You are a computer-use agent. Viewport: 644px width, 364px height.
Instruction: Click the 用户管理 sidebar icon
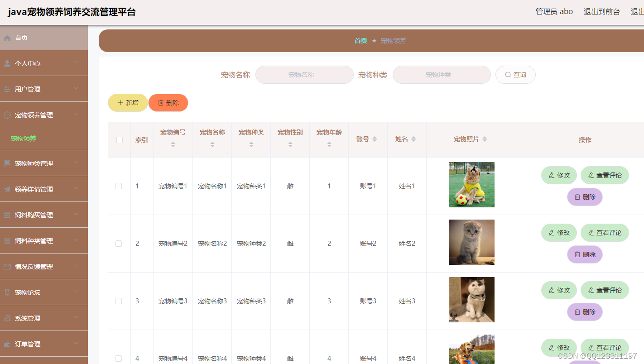click(x=6, y=89)
